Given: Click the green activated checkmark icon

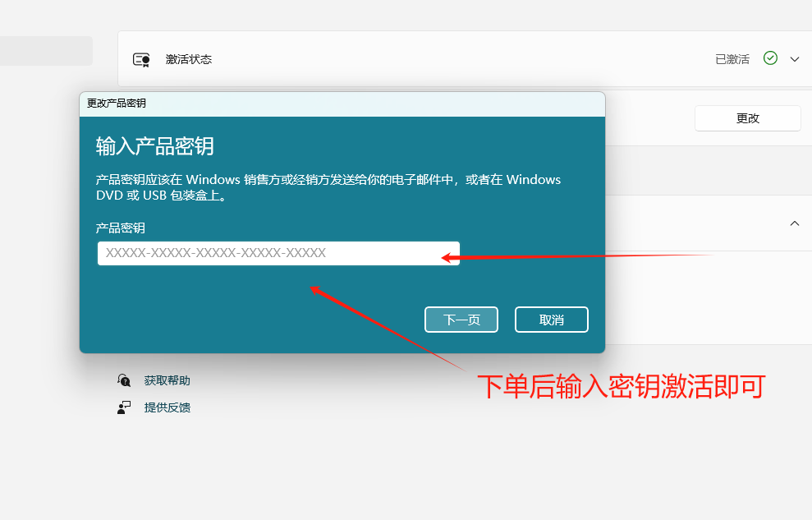Looking at the screenshot, I should point(770,58).
